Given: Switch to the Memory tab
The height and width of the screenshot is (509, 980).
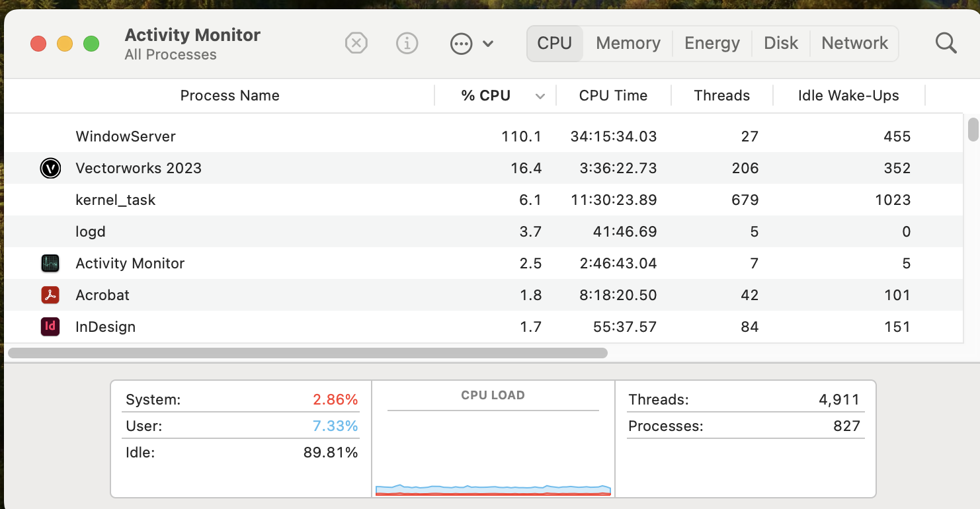Looking at the screenshot, I should pos(628,44).
